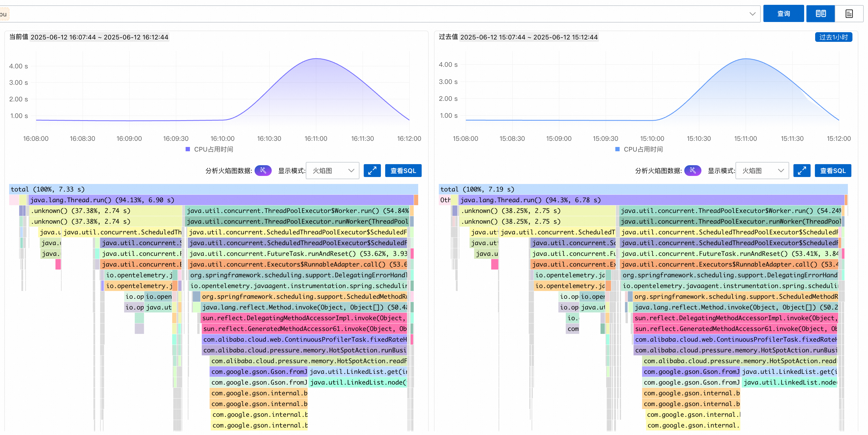
Task: Click first .unknown() (37.38%, 2.74 s) frame
Action: pyautogui.click(x=105, y=211)
